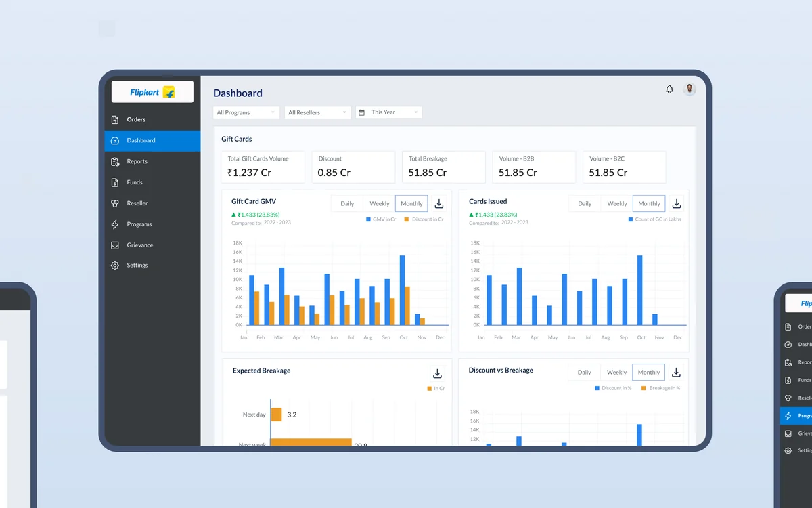Open the This Year date dropdown
Viewport: 812px width, 508px height.
coord(388,112)
